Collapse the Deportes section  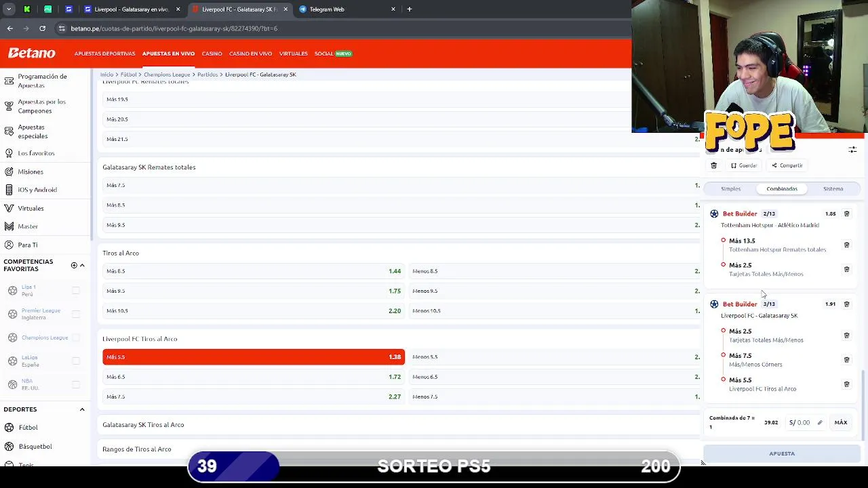(x=82, y=409)
